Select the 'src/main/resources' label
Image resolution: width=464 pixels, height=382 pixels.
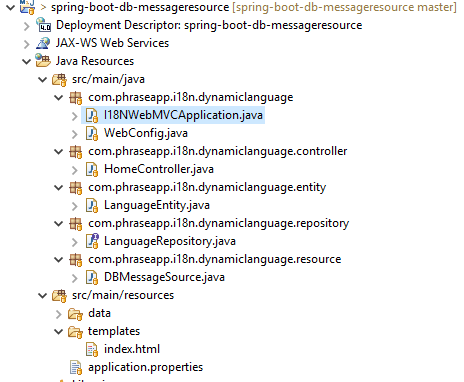tap(123, 295)
